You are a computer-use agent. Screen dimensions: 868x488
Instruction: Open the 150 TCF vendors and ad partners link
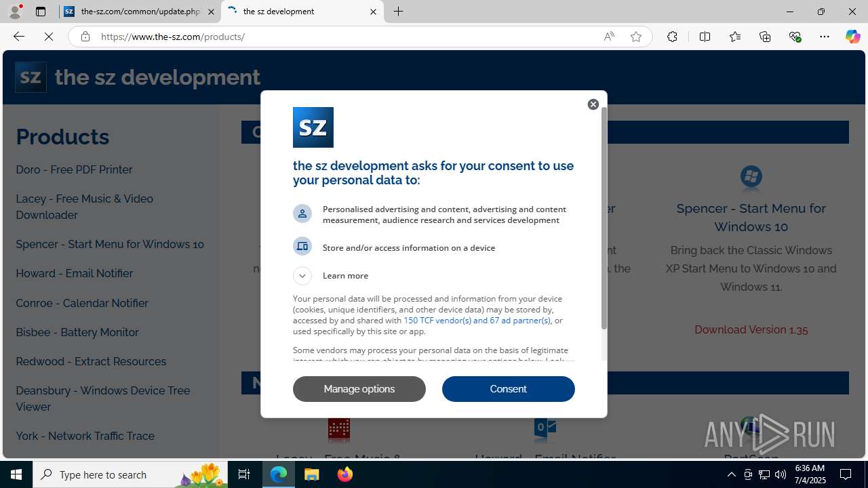tap(477, 321)
